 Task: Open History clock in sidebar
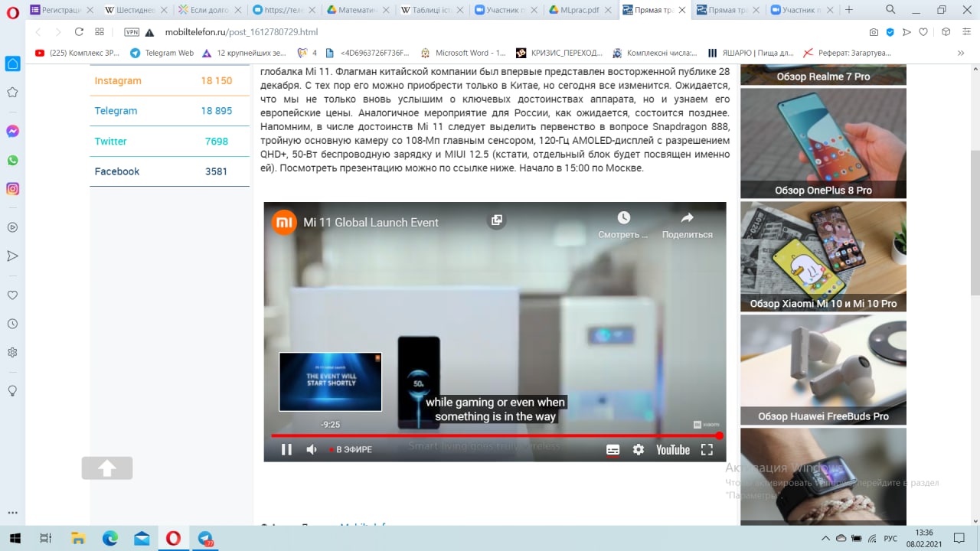[x=12, y=324]
